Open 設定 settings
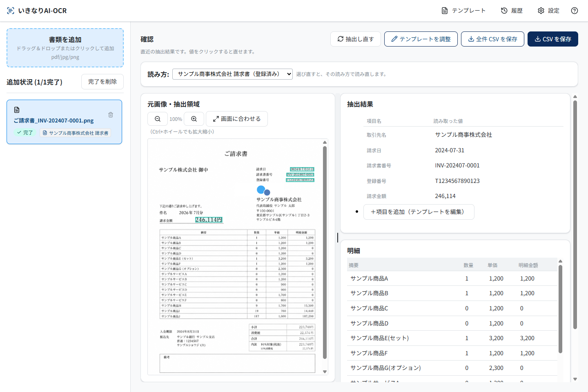This screenshot has width=588, height=392. point(548,11)
